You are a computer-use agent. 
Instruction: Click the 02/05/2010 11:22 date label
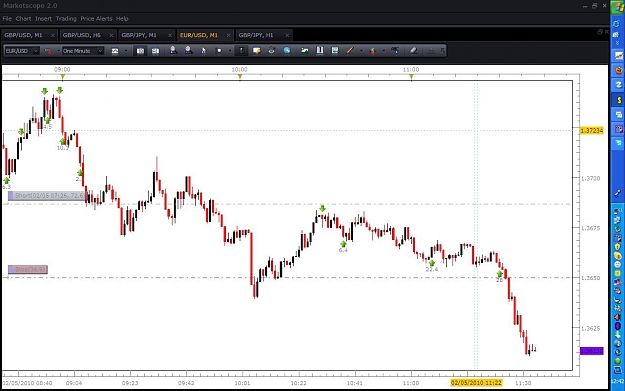coord(476,383)
